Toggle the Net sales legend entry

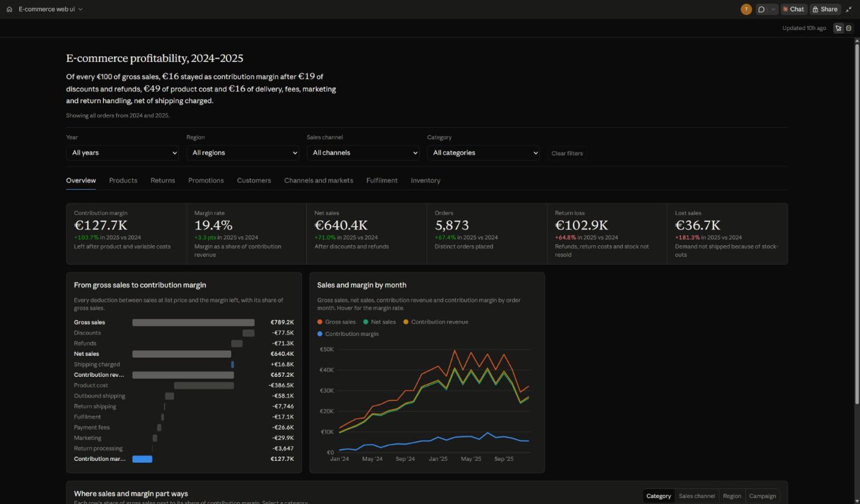(380, 322)
